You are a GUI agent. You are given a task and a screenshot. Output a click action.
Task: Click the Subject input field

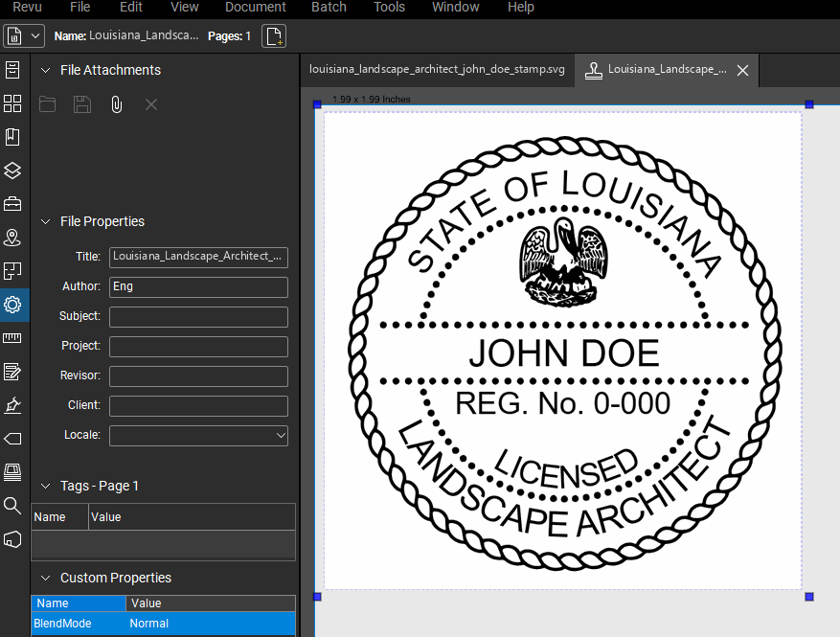[198, 317]
